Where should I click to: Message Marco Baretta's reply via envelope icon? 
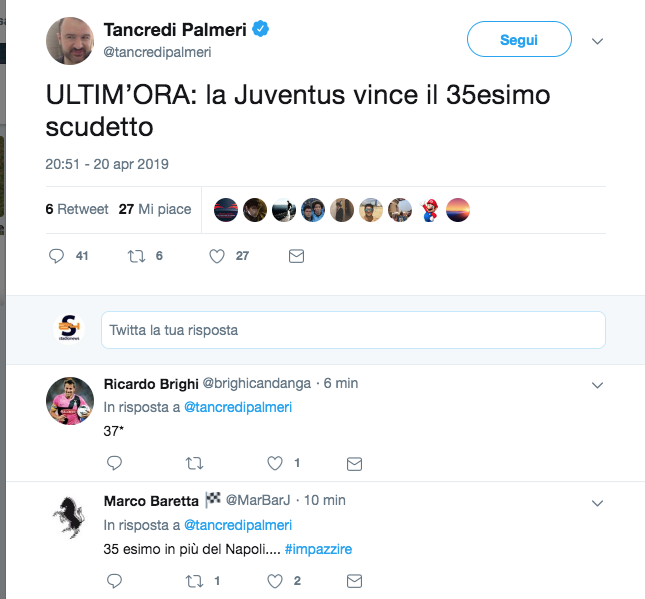[x=353, y=580]
